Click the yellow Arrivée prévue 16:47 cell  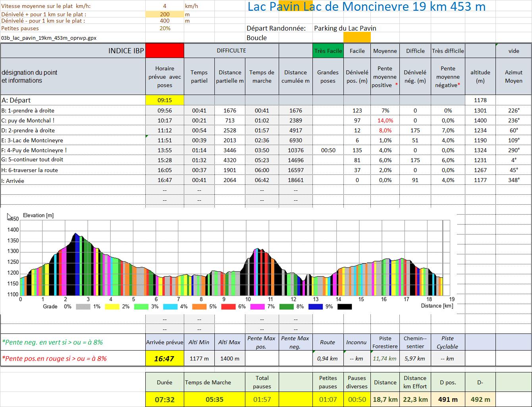165,359
